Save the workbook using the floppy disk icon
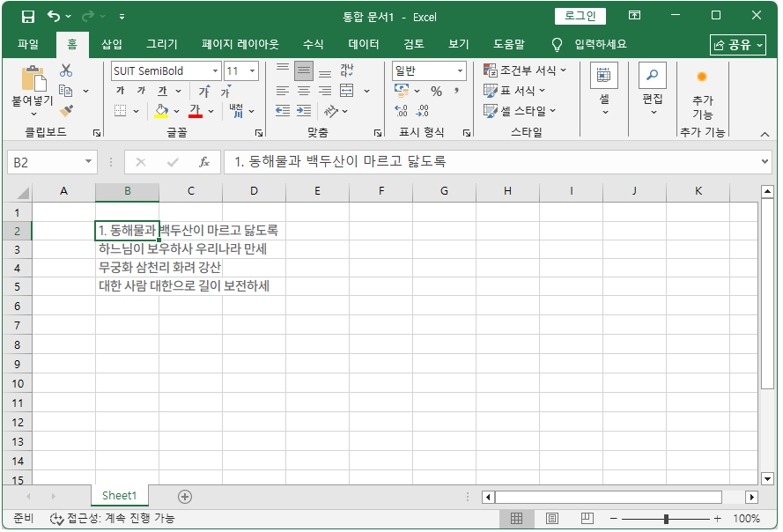This screenshot has height=532, width=783. click(28, 17)
